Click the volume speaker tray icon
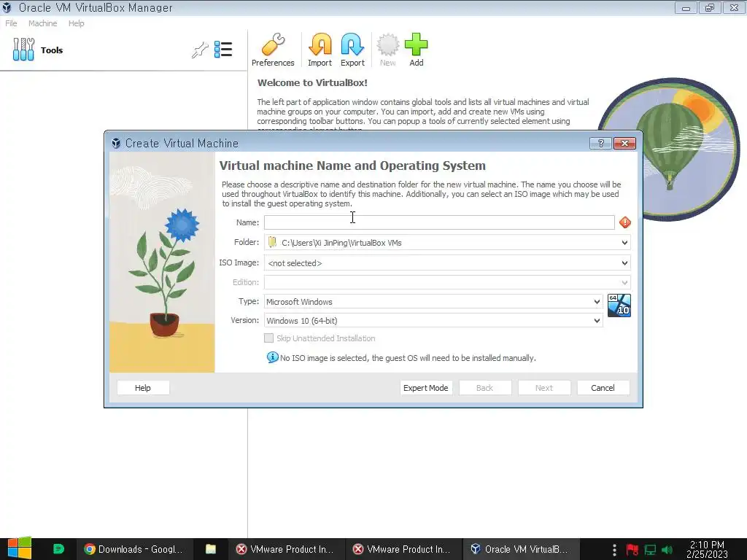The width and height of the screenshot is (747, 560). (667, 550)
